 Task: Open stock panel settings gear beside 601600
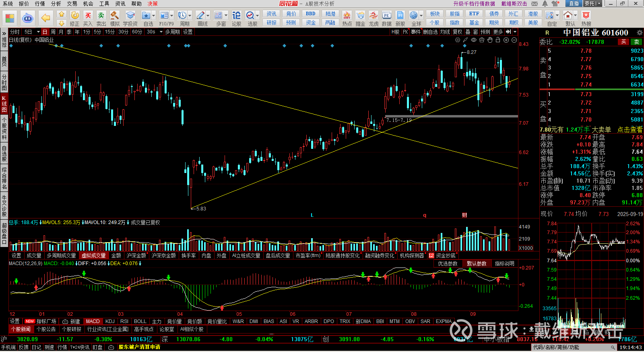(640, 33)
